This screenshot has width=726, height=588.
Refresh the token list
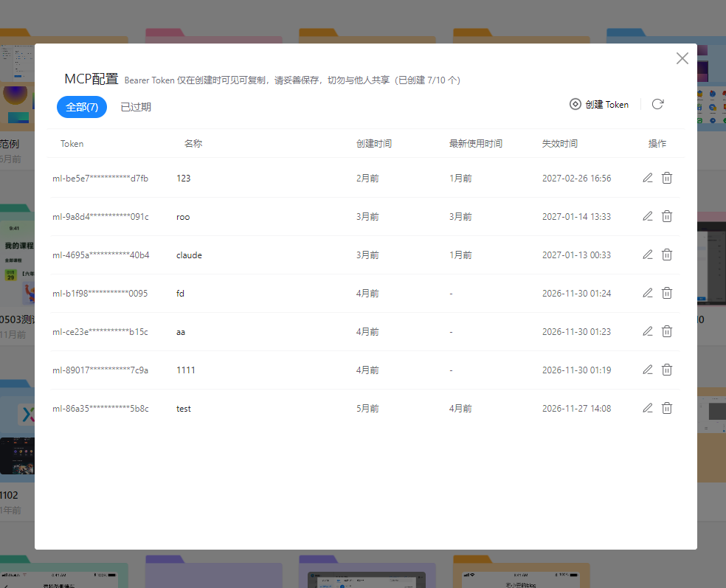tap(657, 104)
